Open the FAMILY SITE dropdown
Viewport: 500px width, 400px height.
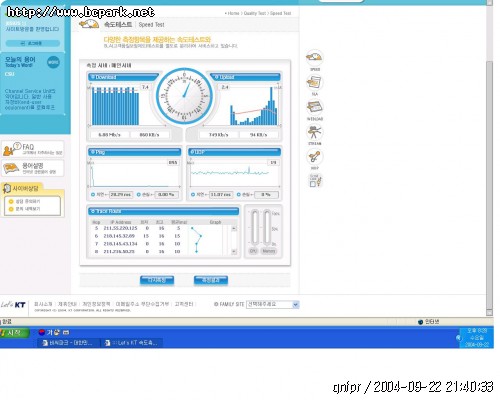click(272, 304)
